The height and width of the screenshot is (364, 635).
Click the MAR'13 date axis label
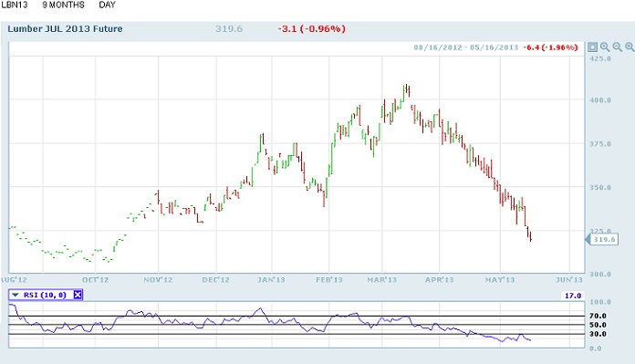click(x=382, y=280)
